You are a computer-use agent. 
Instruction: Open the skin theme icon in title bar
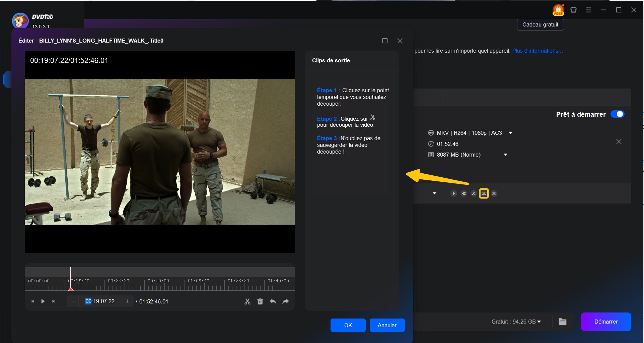[573, 10]
